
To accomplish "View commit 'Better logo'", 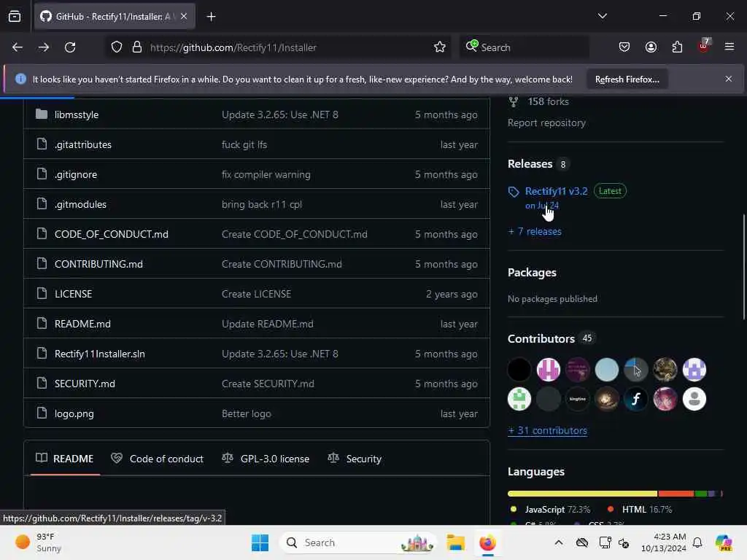I will (247, 414).
